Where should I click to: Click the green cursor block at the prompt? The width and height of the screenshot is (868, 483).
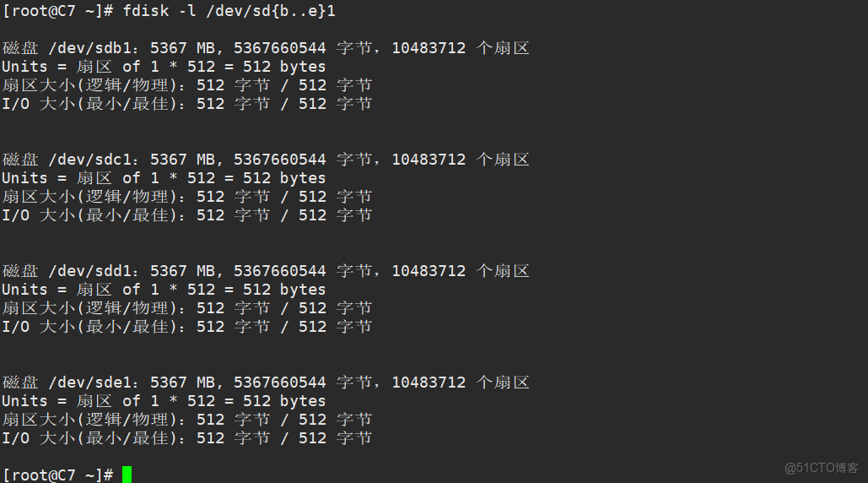127,475
